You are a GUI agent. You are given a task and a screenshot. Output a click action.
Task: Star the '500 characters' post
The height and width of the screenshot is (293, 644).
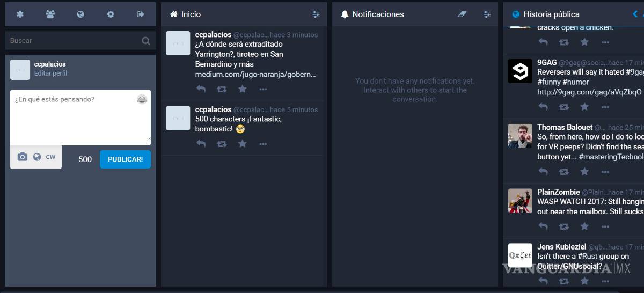tap(242, 144)
